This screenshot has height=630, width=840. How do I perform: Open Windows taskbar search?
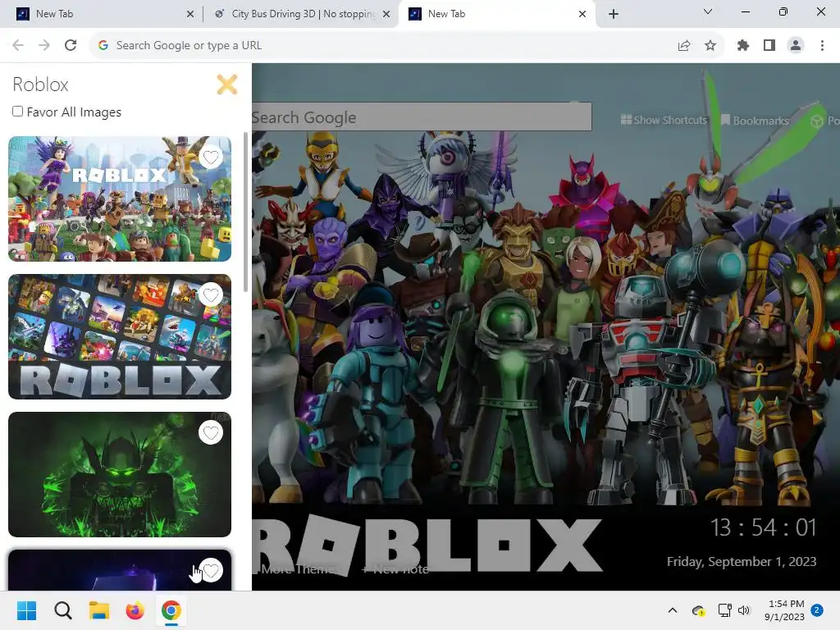(62, 610)
